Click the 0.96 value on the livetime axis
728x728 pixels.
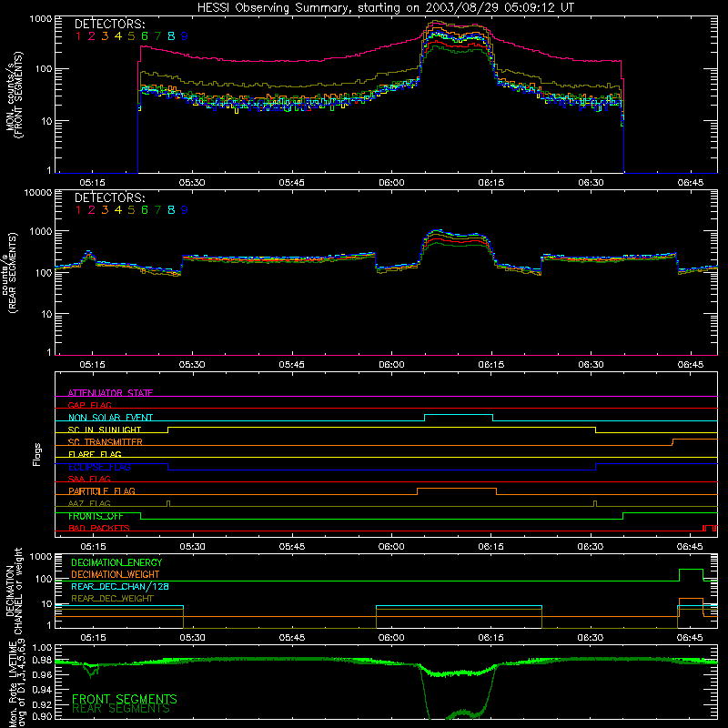[42, 673]
